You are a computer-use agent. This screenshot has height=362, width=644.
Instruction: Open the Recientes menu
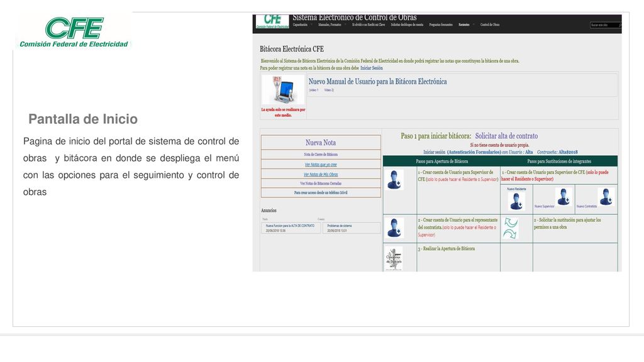464,25
